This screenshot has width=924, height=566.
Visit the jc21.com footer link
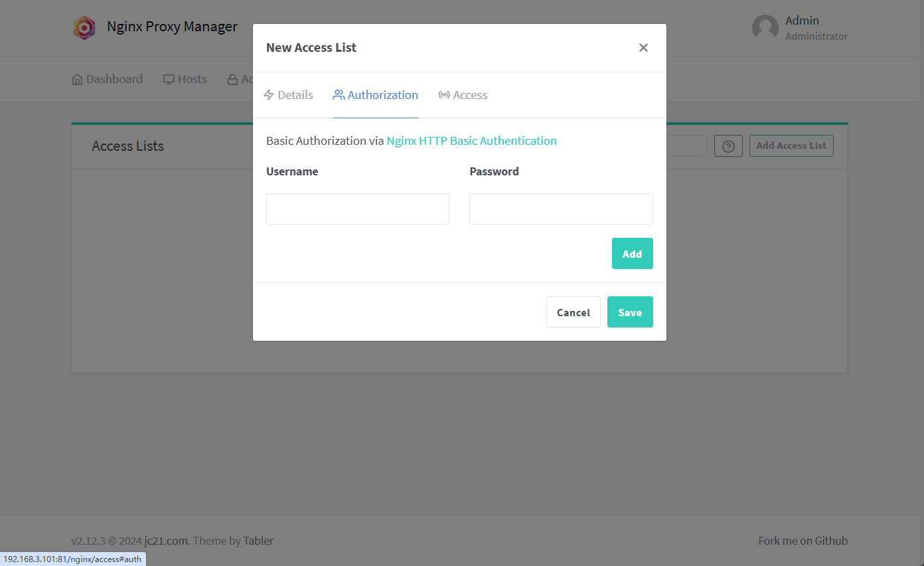click(166, 541)
